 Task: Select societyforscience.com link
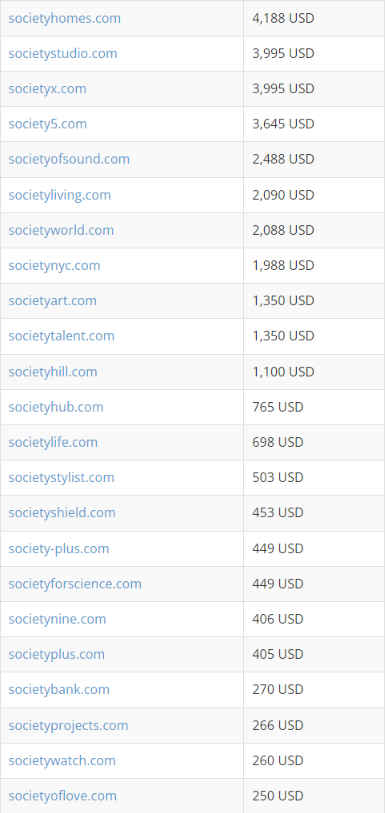click(75, 584)
